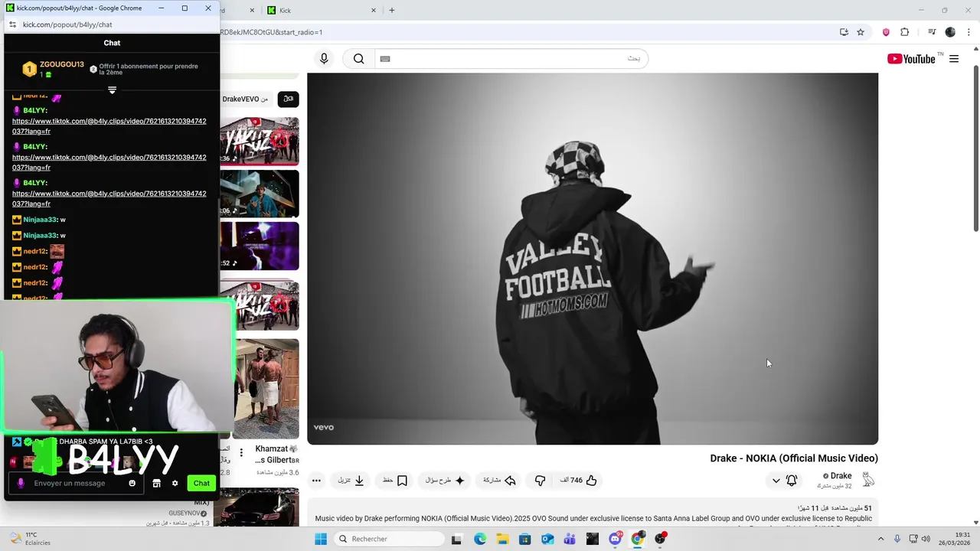
Task: Open the Chrome profile avatar
Action: [x=950, y=32]
